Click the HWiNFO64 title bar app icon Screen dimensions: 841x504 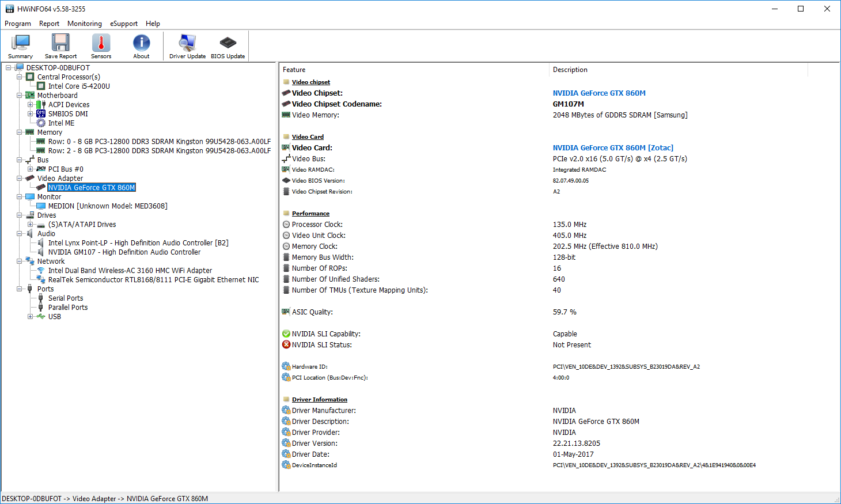pos(9,9)
